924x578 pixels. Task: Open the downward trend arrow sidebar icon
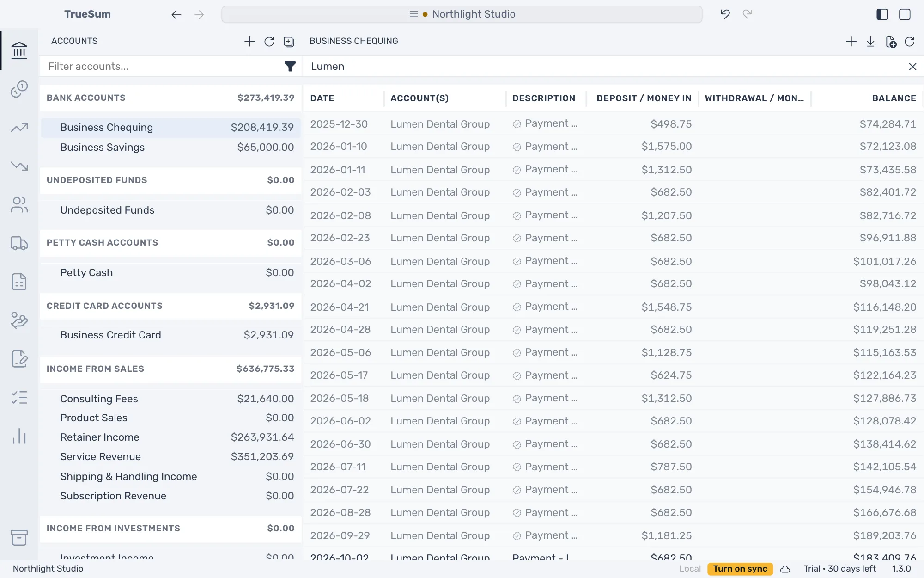19,166
